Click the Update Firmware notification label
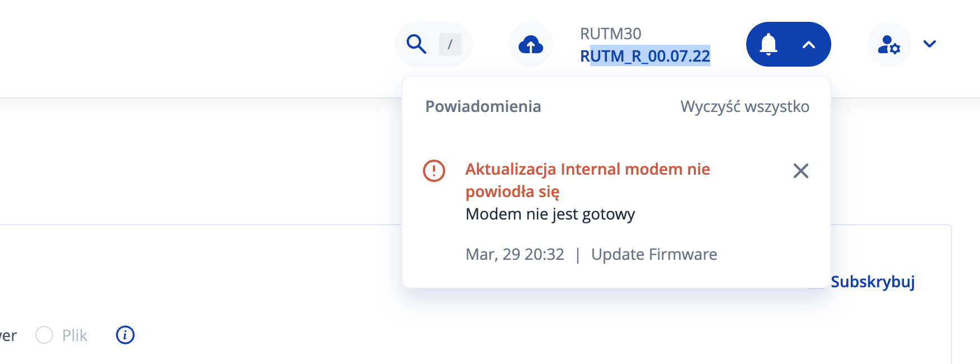The height and width of the screenshot is (364, 980). [x=654, y=254]
